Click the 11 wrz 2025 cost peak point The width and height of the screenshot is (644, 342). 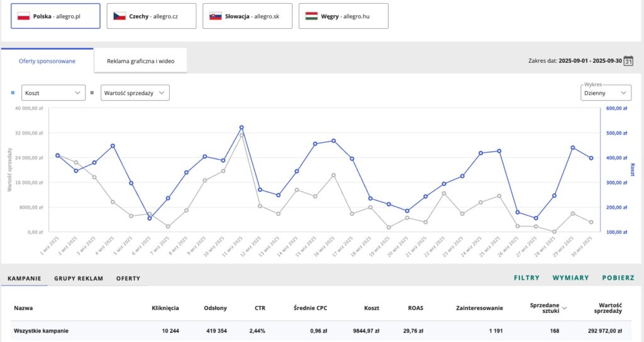(241, 128)
